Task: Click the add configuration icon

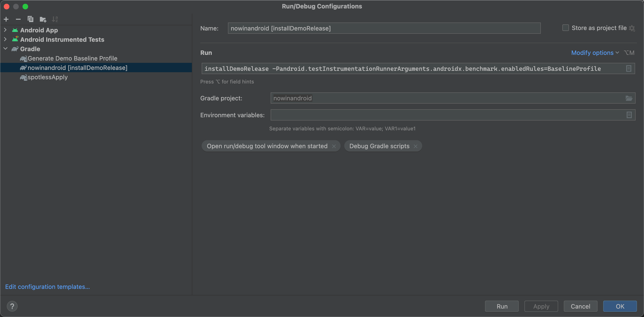Action: (6, 19)
